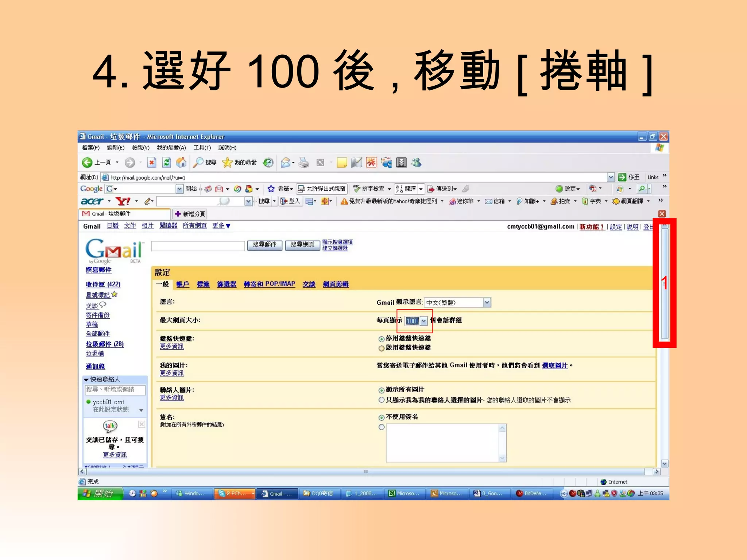Click 建立篩選器 link
The width and height of the screenshot is (747, 560).
[x=335, y=248]
